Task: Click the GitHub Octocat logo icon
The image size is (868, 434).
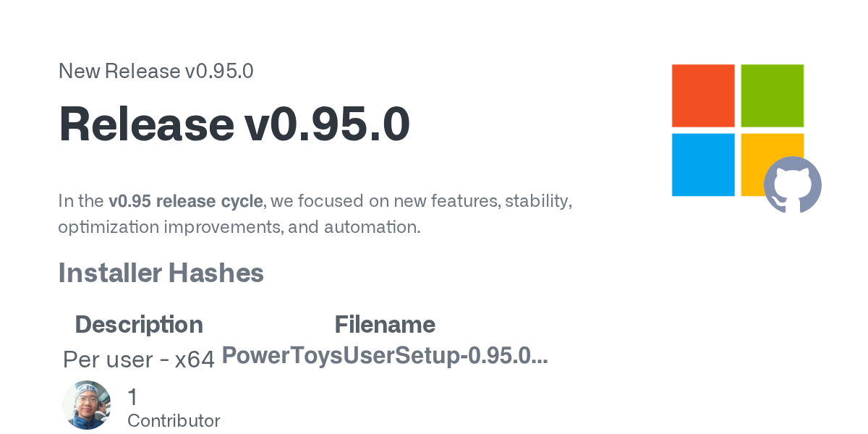Action: (792, 184)
